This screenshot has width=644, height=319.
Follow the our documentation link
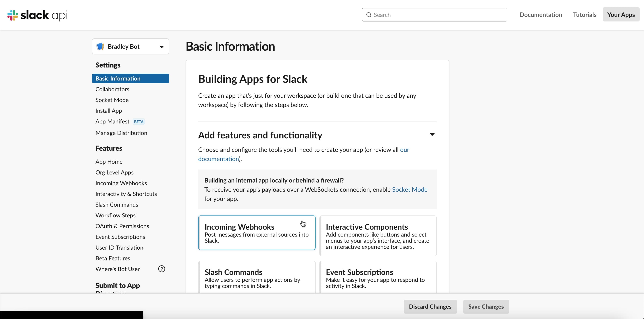(219, 159)
